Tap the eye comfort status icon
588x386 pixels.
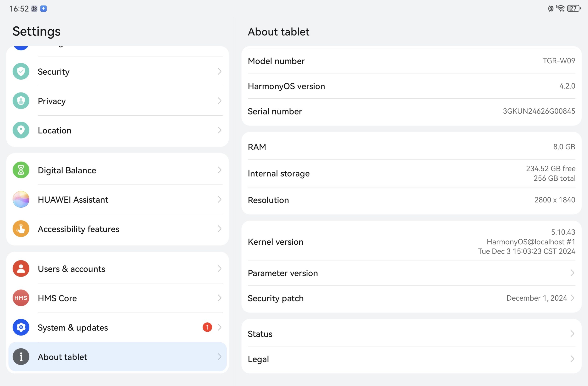(x=551, y=9)
